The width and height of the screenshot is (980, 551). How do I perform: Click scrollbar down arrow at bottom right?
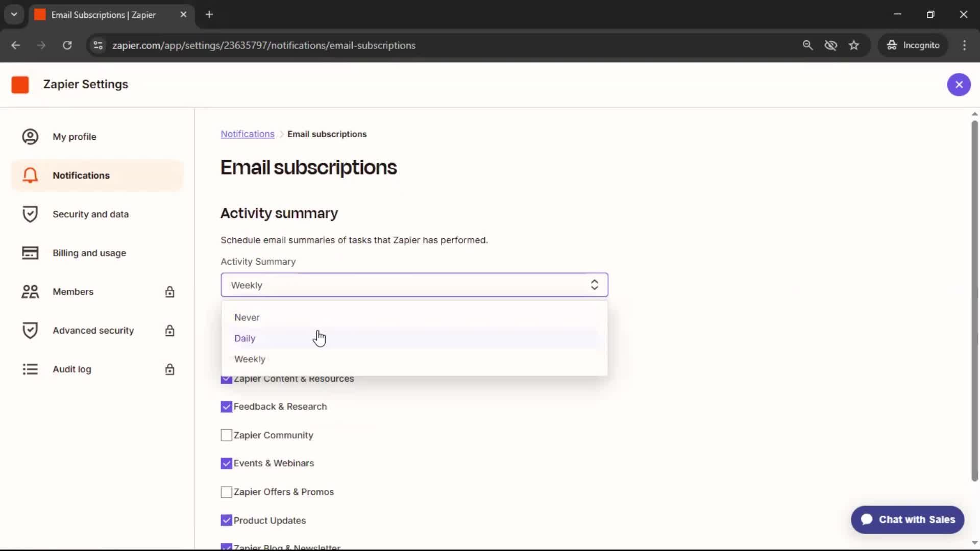point(974,543)
